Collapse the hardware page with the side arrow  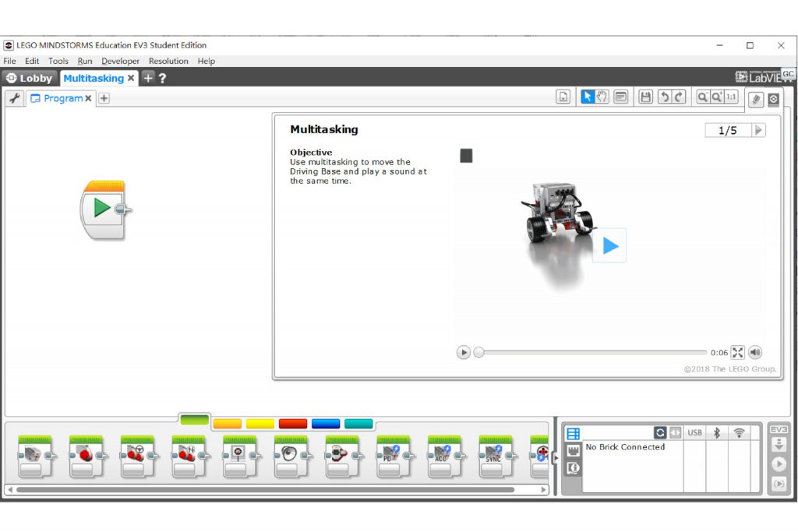pyautogui.click(x=556, y=458)
